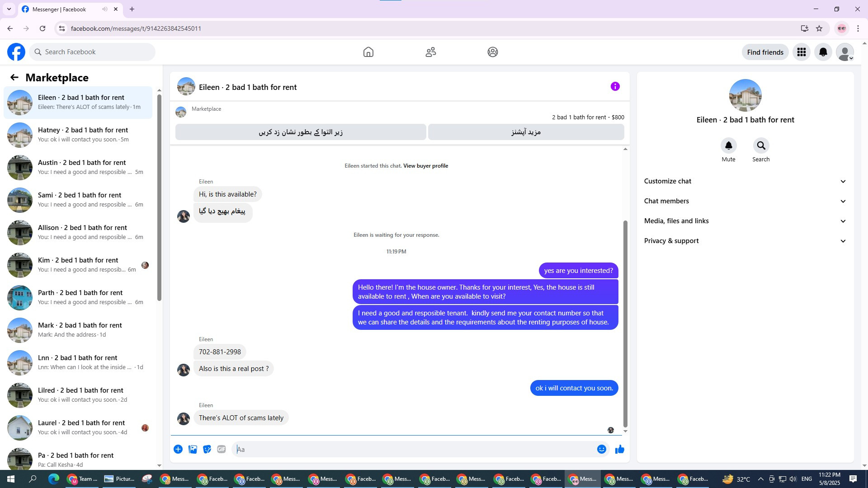Open the Laurel conversation

tap(78, 427)
